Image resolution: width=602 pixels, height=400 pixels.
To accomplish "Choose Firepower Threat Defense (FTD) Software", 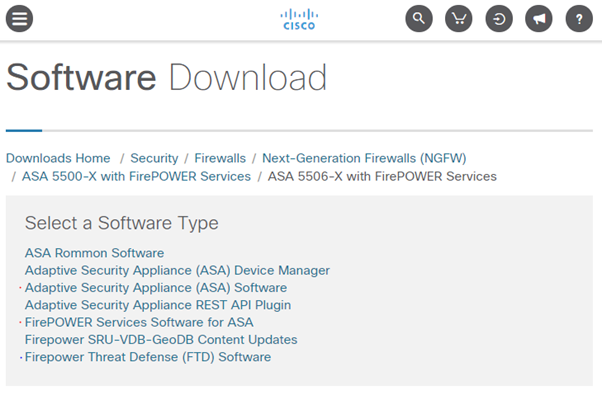I will point(148,356).
